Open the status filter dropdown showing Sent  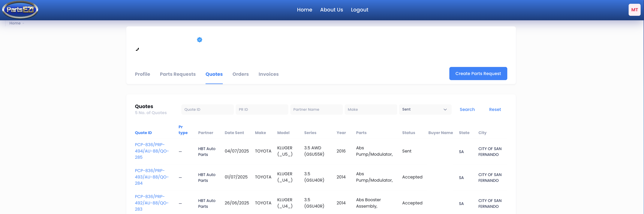coord(425,109)
